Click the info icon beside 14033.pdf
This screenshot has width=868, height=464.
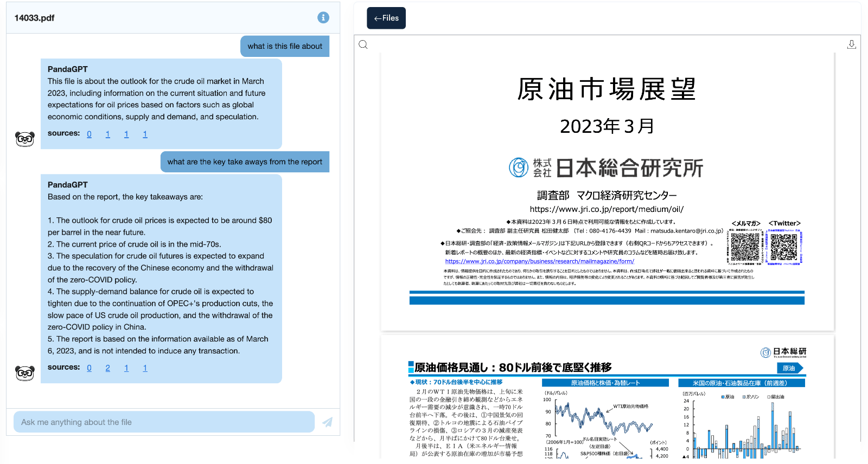click(323, 17)
